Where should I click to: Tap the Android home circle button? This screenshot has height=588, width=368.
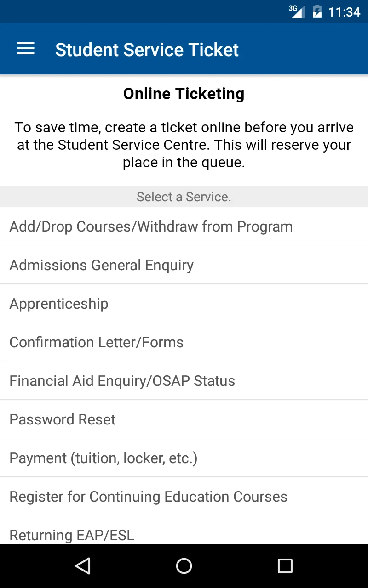pyautogui.click(x=184, y=566)
